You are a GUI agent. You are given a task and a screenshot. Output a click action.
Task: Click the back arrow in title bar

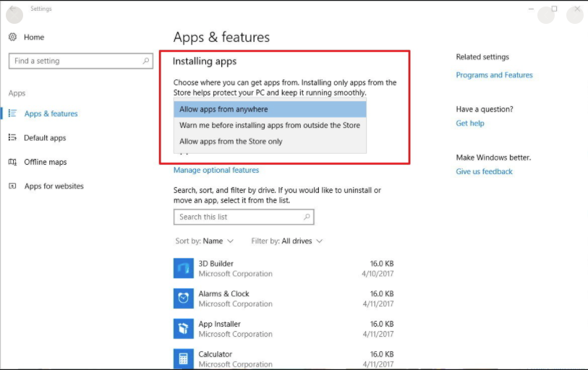pos(13,9)
